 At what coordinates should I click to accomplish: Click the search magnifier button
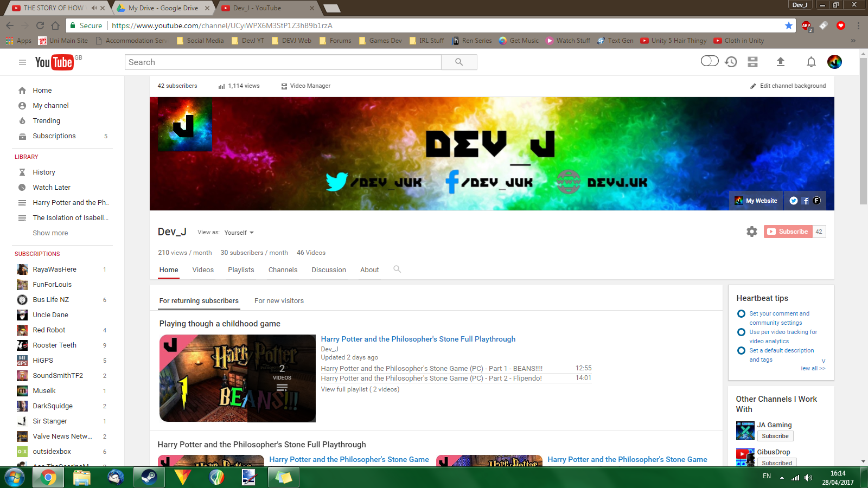click(x=459, y=62)
